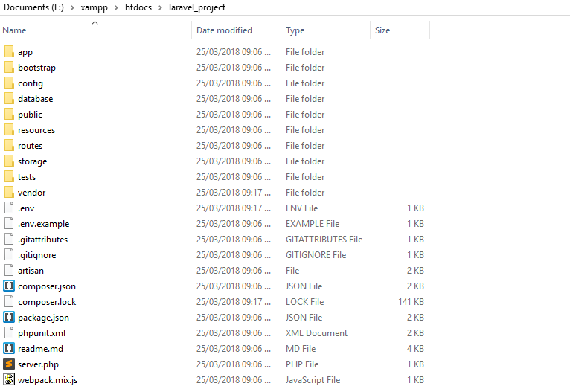Click the composer.json bracket icon
The width and height of the screenshot is (570, 392).
pos(9,286)
